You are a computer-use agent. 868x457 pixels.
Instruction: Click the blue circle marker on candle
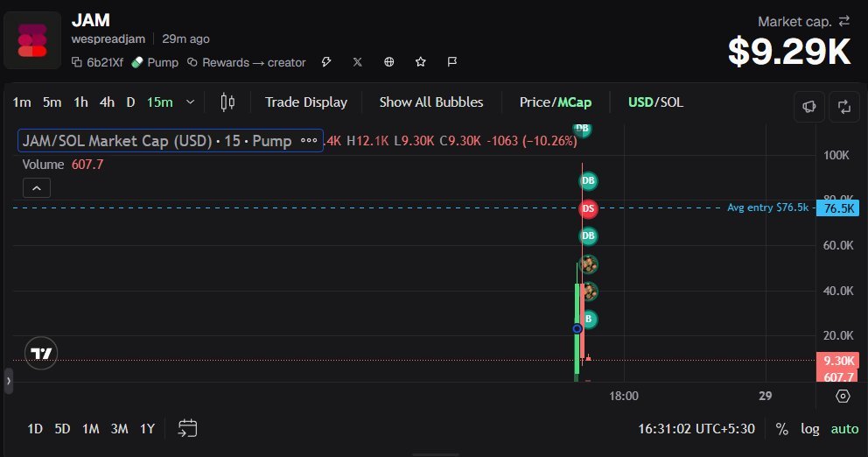pos(577,329)
